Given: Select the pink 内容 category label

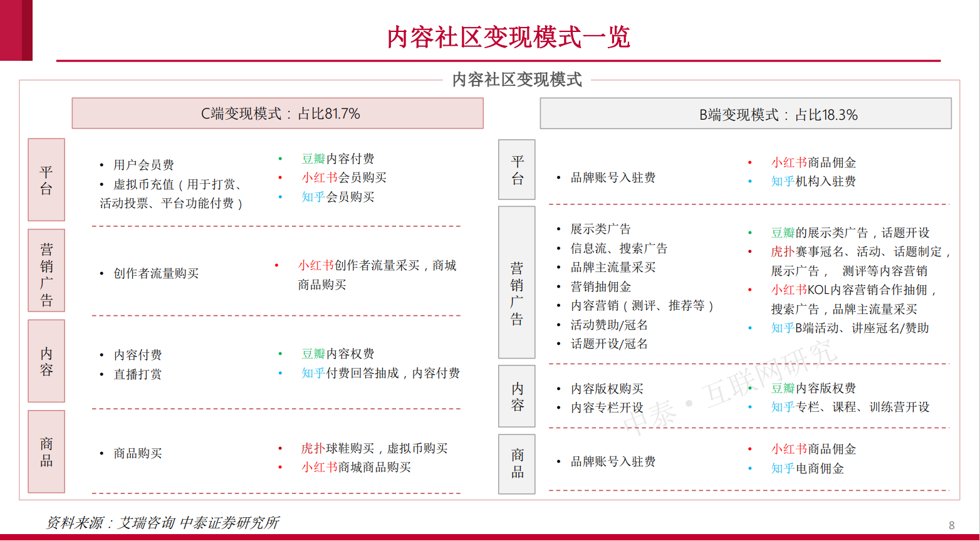Looking at the screenshot, I should coord(46,361).
